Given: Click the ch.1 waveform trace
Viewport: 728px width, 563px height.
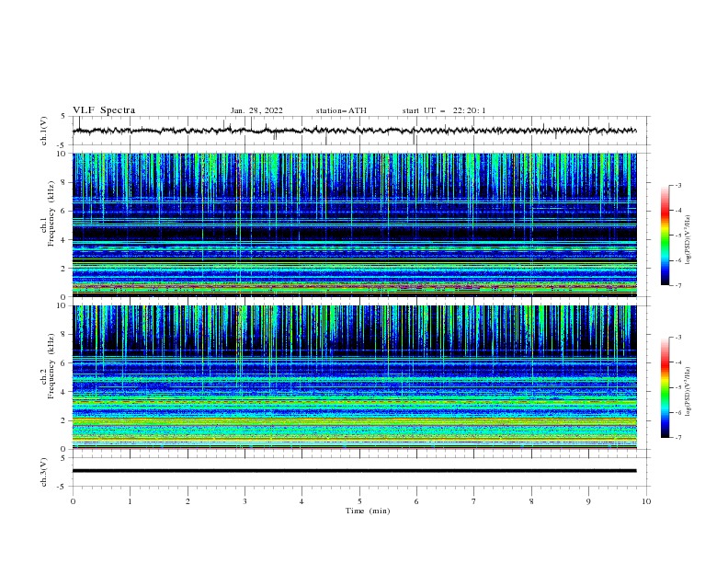Looking at the screenshot, I should click(354, 131).
